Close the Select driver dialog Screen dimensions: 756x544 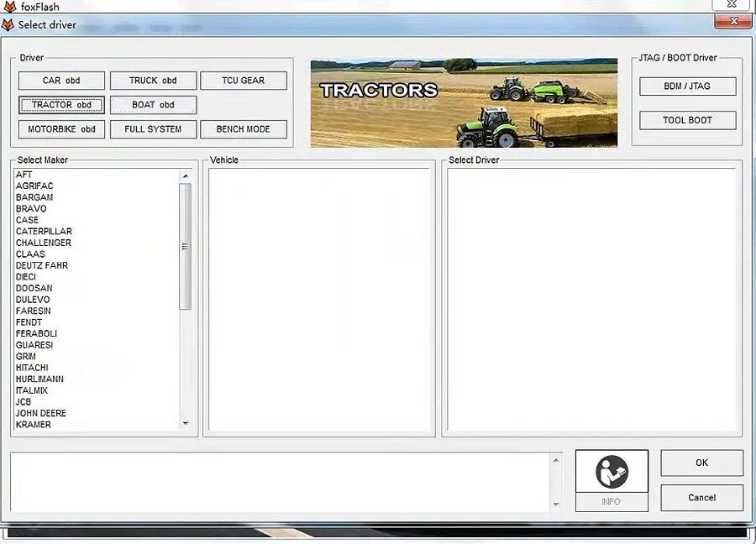pyautogui.click(x=732, y=21)
